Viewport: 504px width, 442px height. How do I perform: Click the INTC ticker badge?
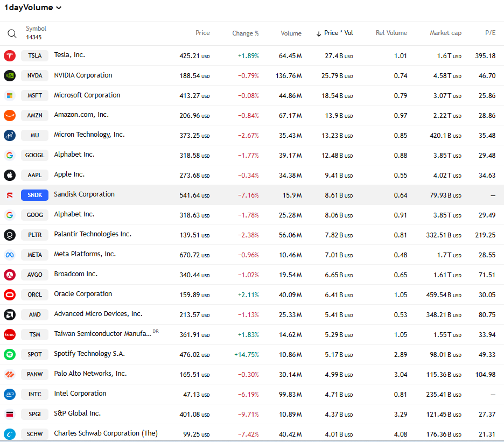click(x=34, y=395)
